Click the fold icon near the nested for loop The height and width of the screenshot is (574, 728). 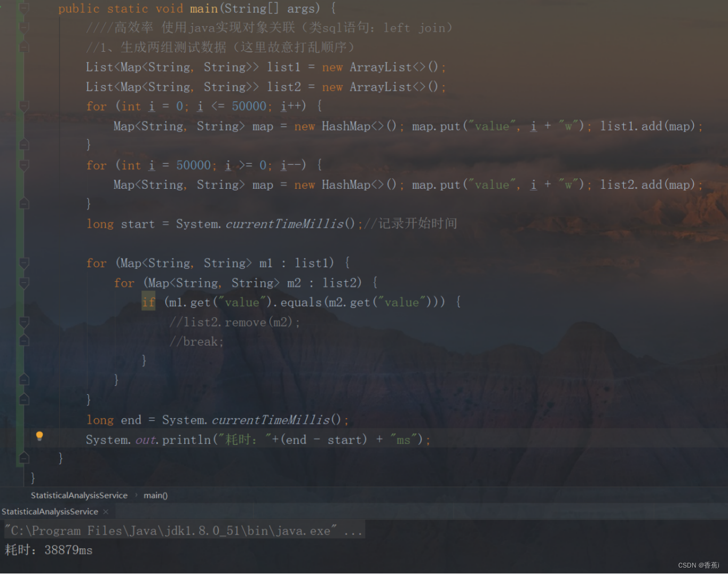(24, 283)
